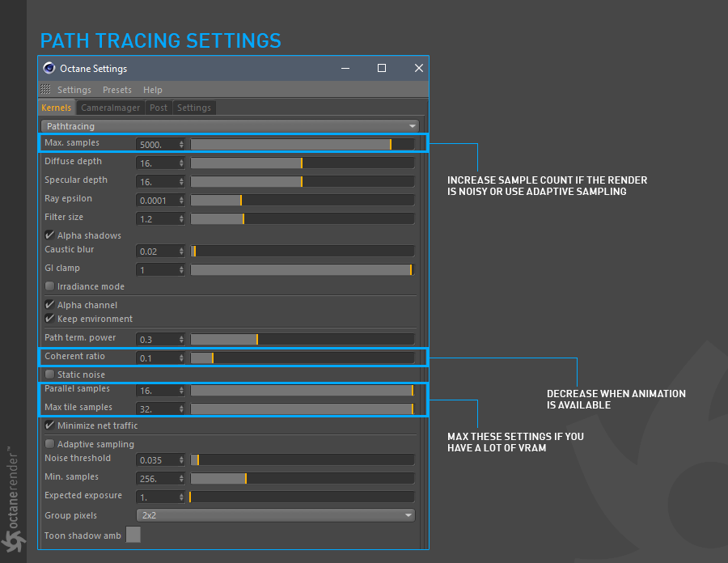Close the Octane Settings window

point(418,69)
